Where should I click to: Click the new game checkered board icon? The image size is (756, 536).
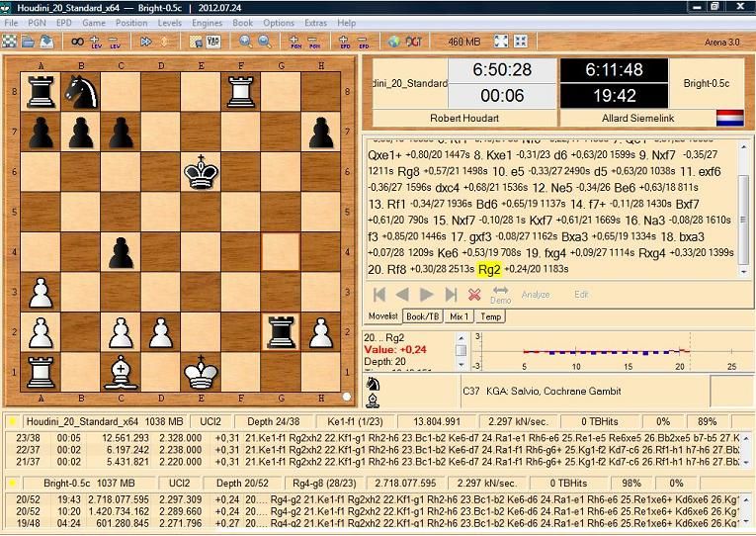coord(10,42)
